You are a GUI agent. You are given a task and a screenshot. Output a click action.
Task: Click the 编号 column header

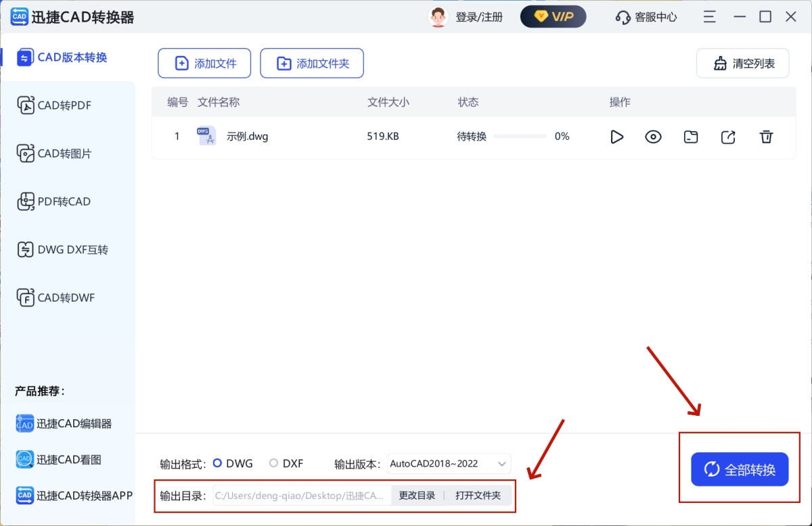(x=178, y=102)
